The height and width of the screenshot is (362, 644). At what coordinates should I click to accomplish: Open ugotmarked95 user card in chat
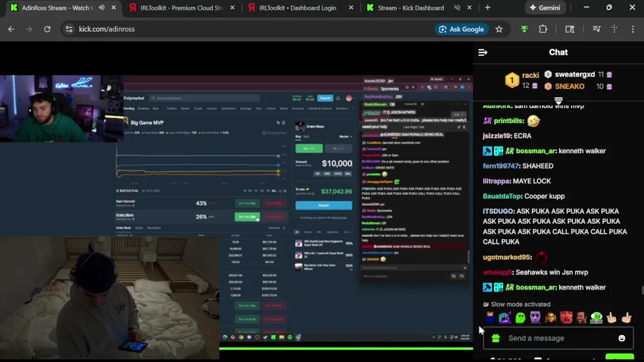[507, 257]
